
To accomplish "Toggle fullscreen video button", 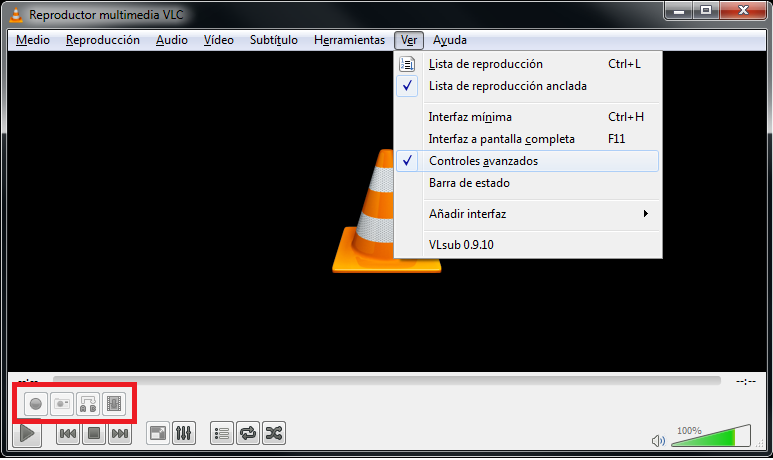I will [x=158, y=433].
